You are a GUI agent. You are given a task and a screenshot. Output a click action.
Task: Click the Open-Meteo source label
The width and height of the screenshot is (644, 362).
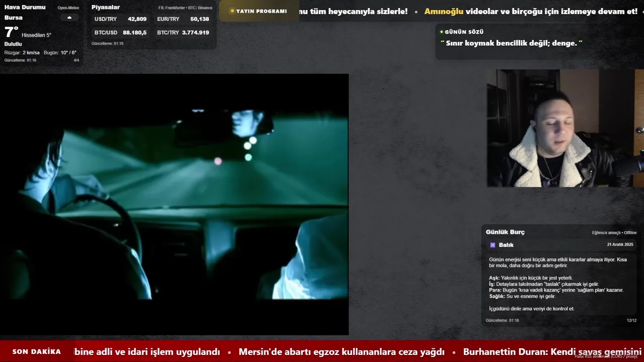(x=68, y=8)
